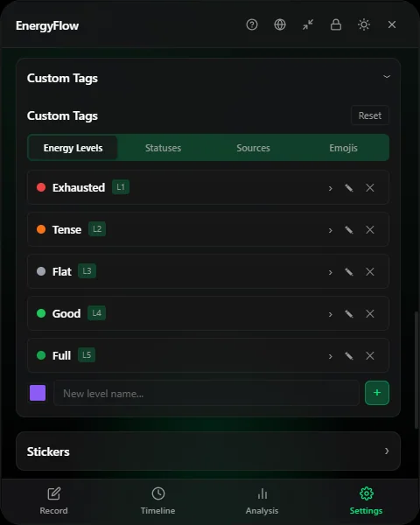
Task: Toggle the sun theme icon
Action: pyautogui.click(x=364, y=24)
